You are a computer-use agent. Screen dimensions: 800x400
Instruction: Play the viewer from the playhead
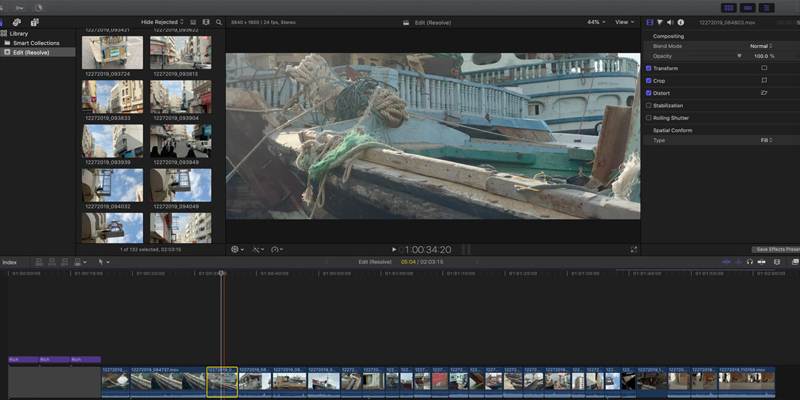[x=394, y=249]
